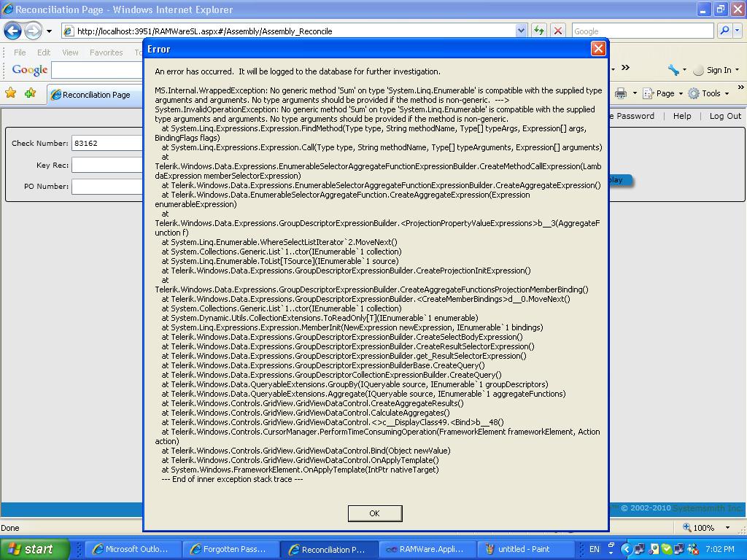
Task: Click the Refresh page icon
Action: pos(539,31)
